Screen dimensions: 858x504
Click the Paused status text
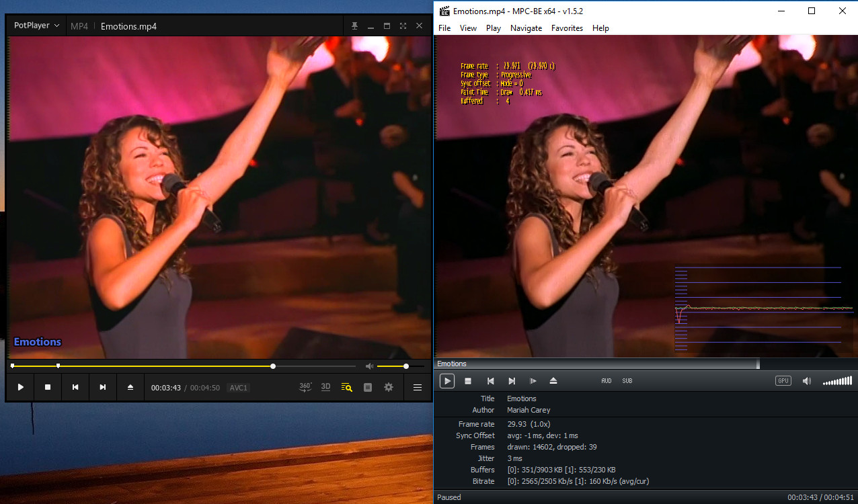tap(449, 497)
